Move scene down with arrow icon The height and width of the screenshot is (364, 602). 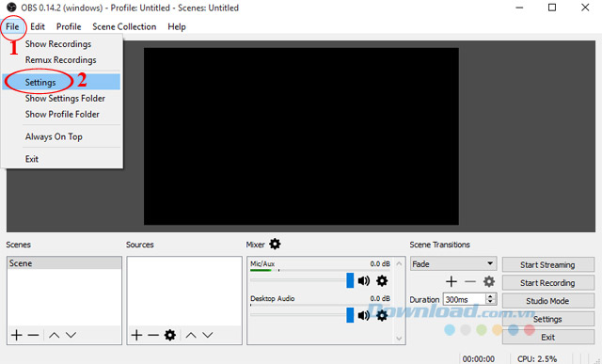coord(71,335)
